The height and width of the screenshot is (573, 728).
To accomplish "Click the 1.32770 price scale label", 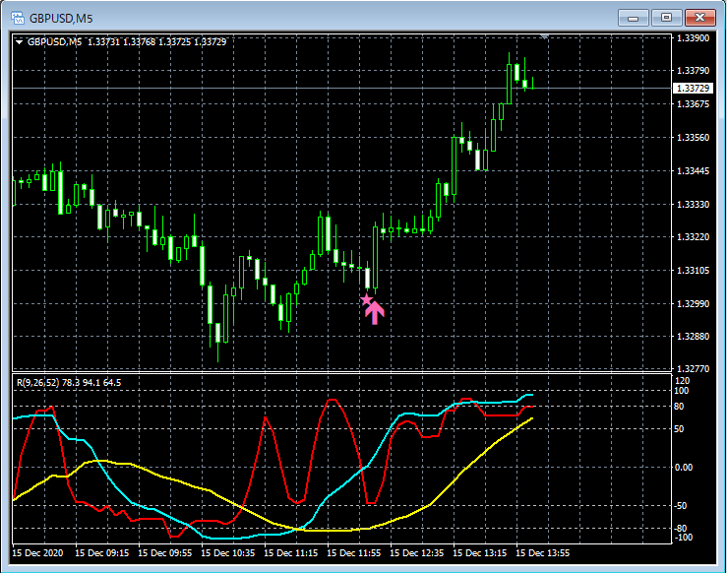I will pos(694,369).
